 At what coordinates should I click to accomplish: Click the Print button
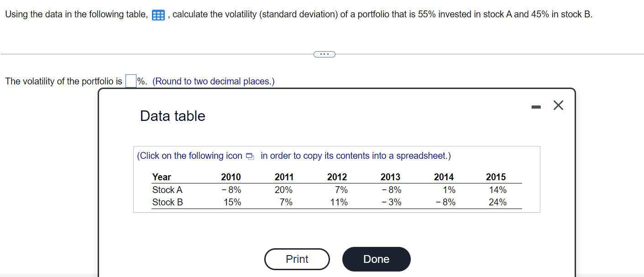click(x=297, y=259)
